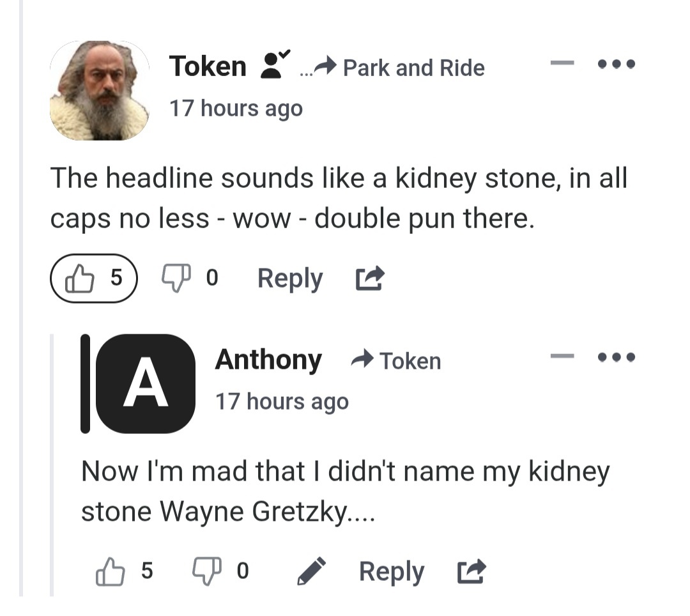
Task: View Anthony's letter A avatar
Action: point(146,383)
